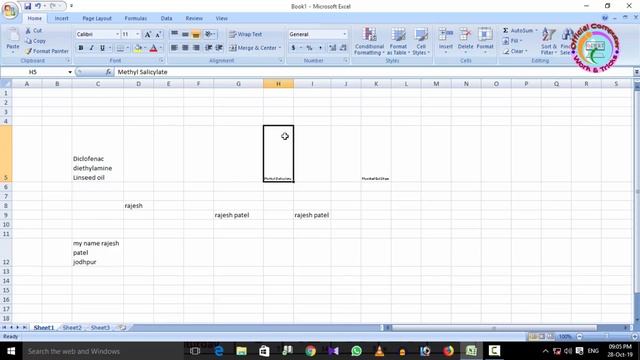Screen dimensions: 640x360
Task: Toggle Wrap Text
Action: 246,34
